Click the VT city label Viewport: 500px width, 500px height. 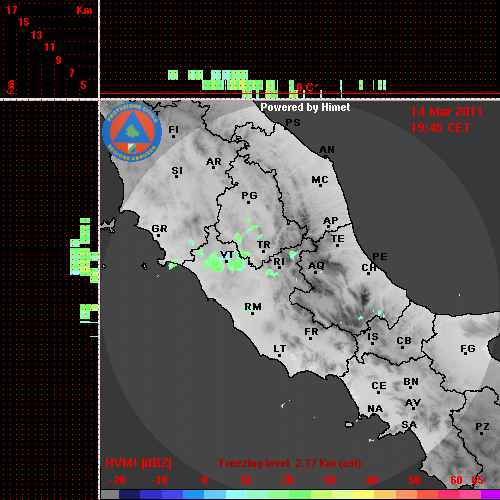(227, 255)
